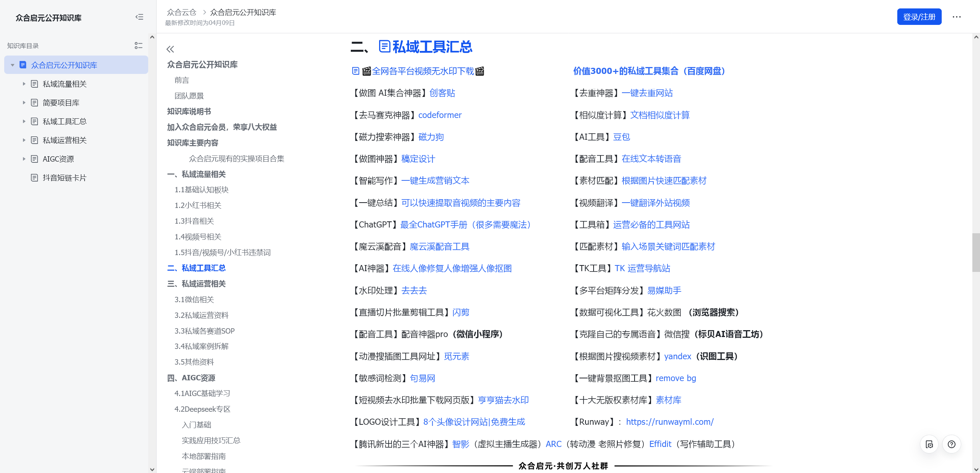This screenshot has width=980, height=473.
Task: Open the yandex link
Action: 677,356
